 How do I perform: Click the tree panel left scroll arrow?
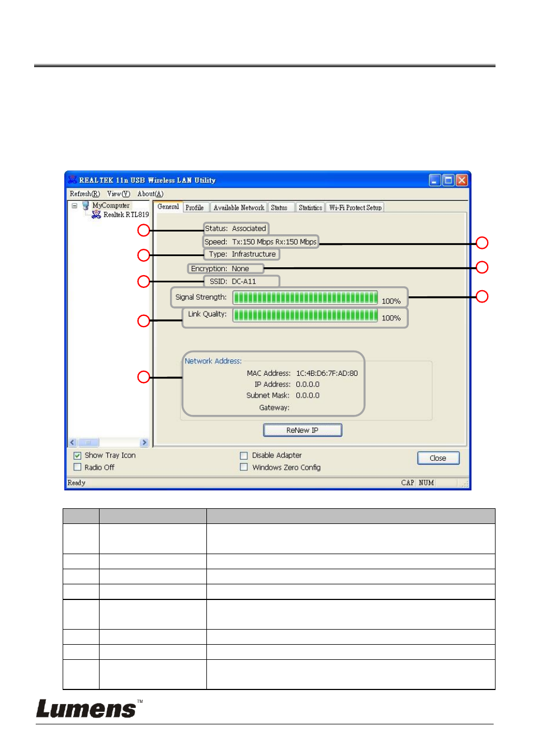click(x=73, y=442)
